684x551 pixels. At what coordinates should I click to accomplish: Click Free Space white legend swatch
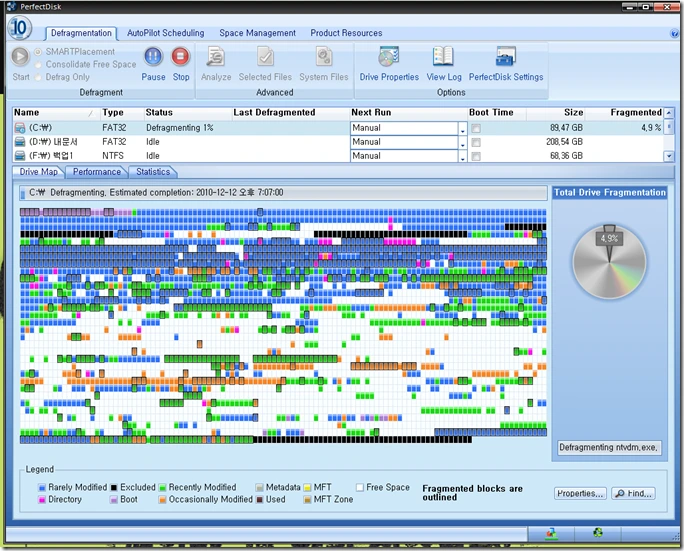360,488
